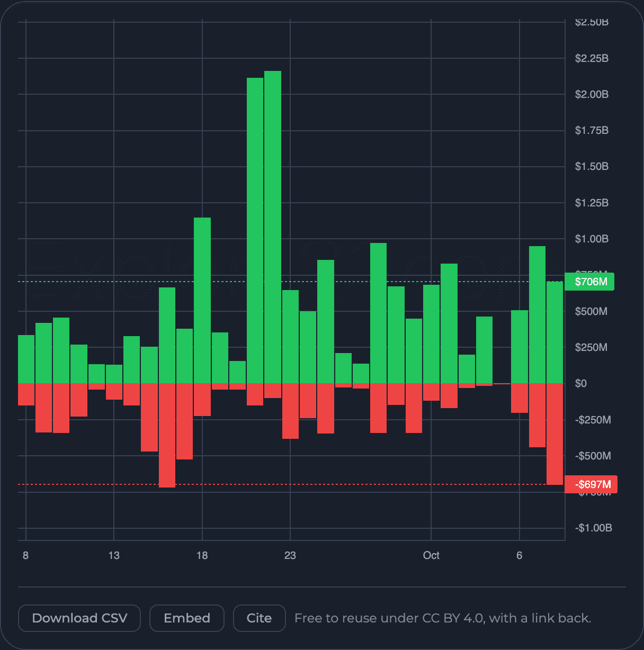Viewport: 644px width, 650px height.
Task: Select the $0 y-axis label
Action: point(581,383)
